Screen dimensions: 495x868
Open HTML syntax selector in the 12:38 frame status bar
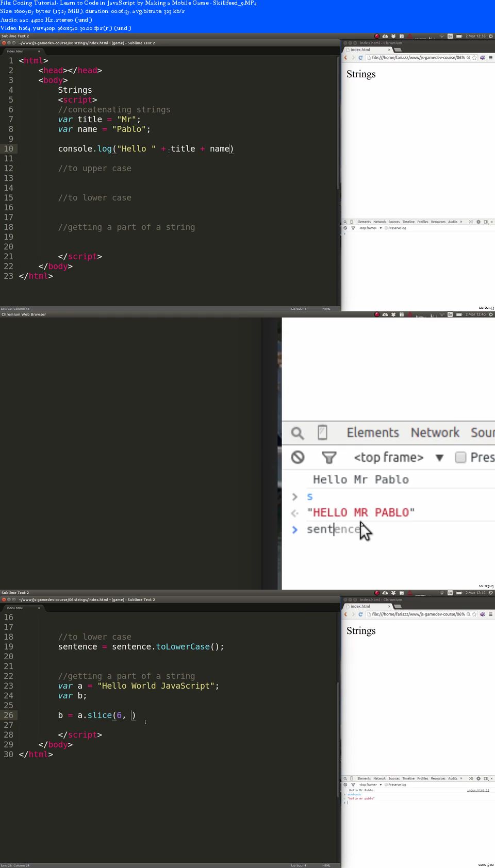[x=326, y=309]
